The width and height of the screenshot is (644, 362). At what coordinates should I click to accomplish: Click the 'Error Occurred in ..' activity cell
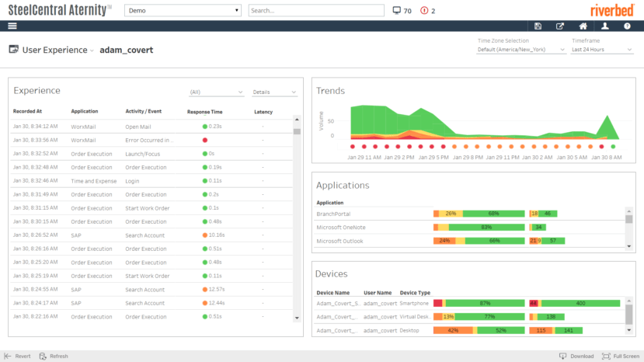coord(149,140)
